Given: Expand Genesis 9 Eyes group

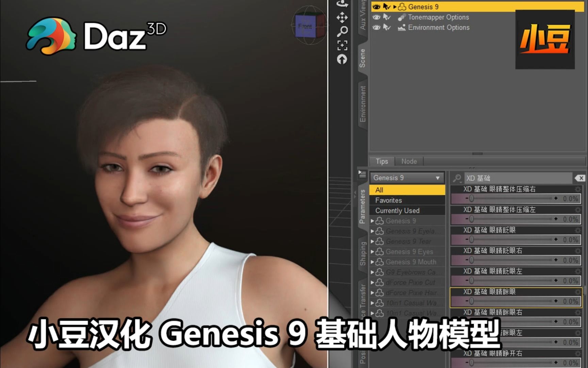Looking at the screenshot, I should click(x=372, y=252).
